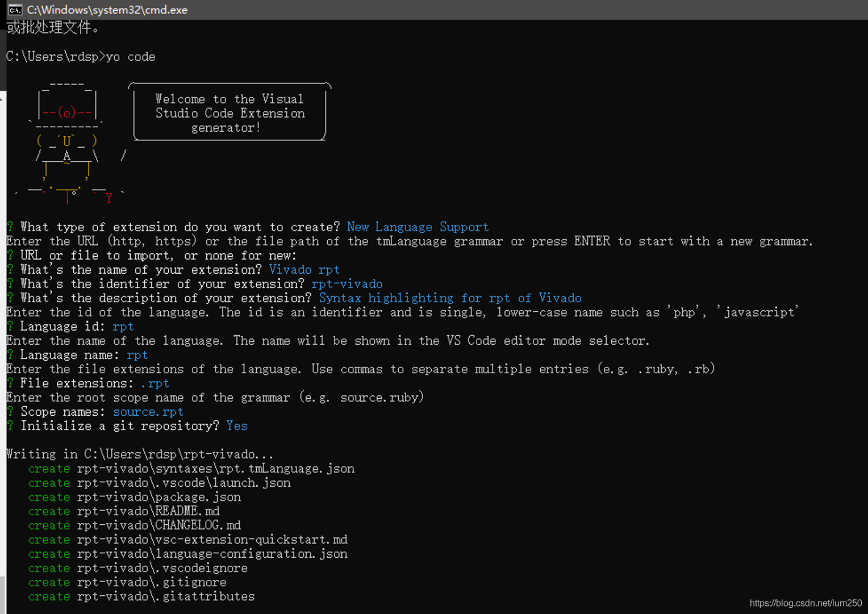Click the CHANGELOG.md create line
This screenshot has height=614, width=868.
[x=135, y=525]
